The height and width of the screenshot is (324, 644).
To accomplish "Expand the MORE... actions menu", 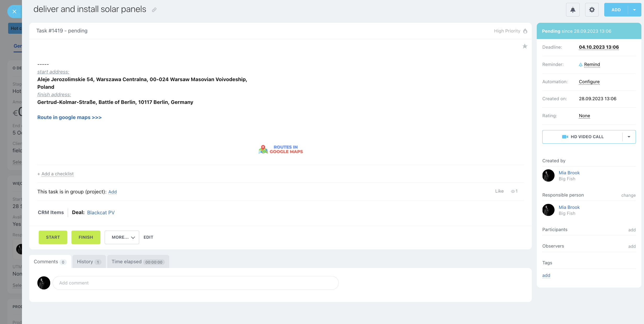I will [122, 237].
